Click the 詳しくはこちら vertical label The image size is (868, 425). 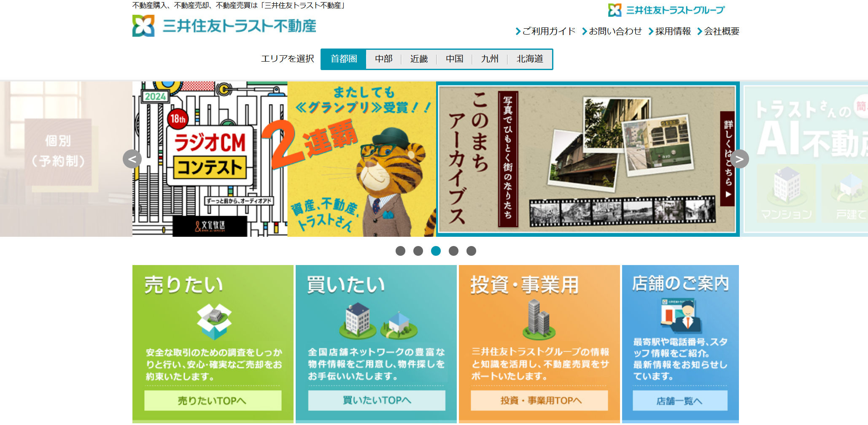point(728,159)
